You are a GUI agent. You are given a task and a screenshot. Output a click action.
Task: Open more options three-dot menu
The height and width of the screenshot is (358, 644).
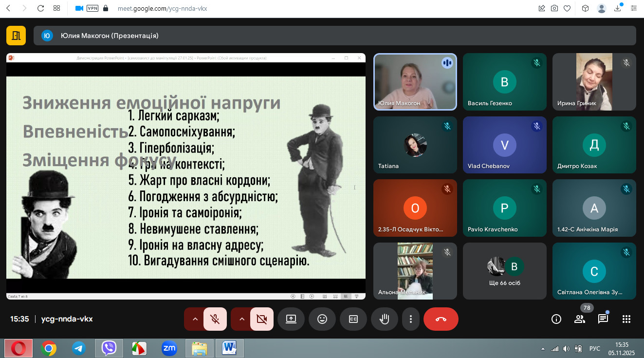[x=411, y=319]
